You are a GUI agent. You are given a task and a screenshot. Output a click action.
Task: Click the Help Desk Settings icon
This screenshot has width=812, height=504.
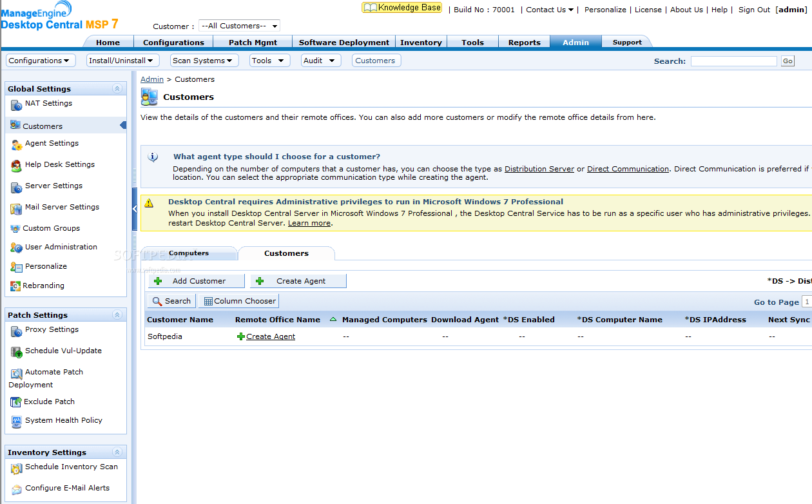click(17, 166)
